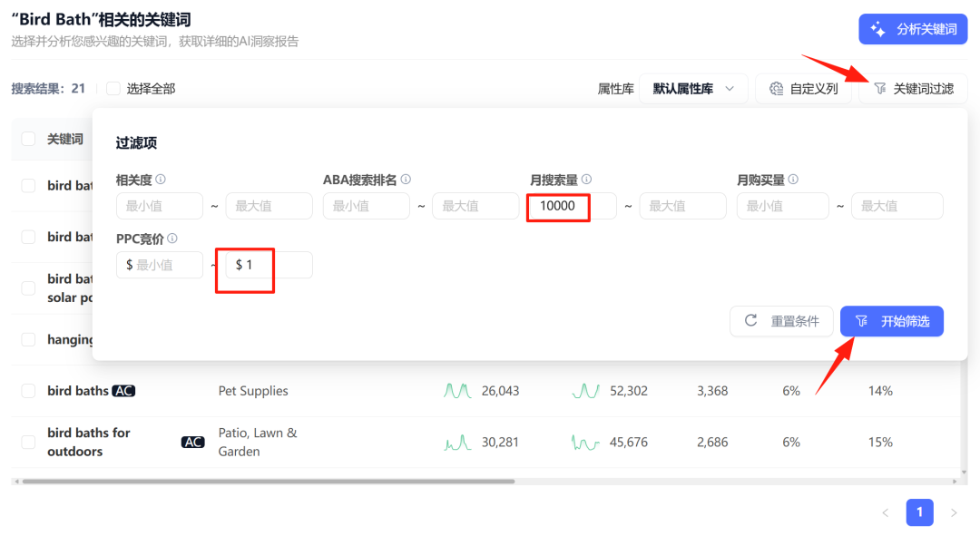980x536 pixels.
Task: Open the 关键词过滤 filter panel
Action: pyautogui.click(x=913, y=89)
